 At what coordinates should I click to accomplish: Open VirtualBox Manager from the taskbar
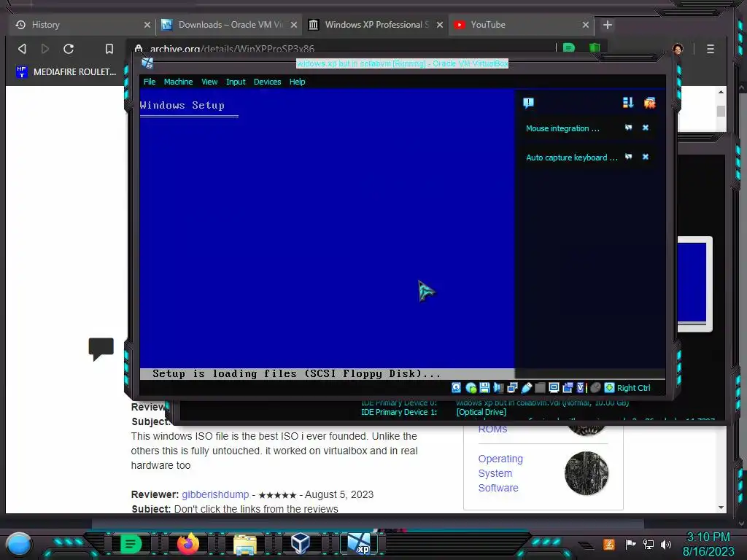(301, 544)
